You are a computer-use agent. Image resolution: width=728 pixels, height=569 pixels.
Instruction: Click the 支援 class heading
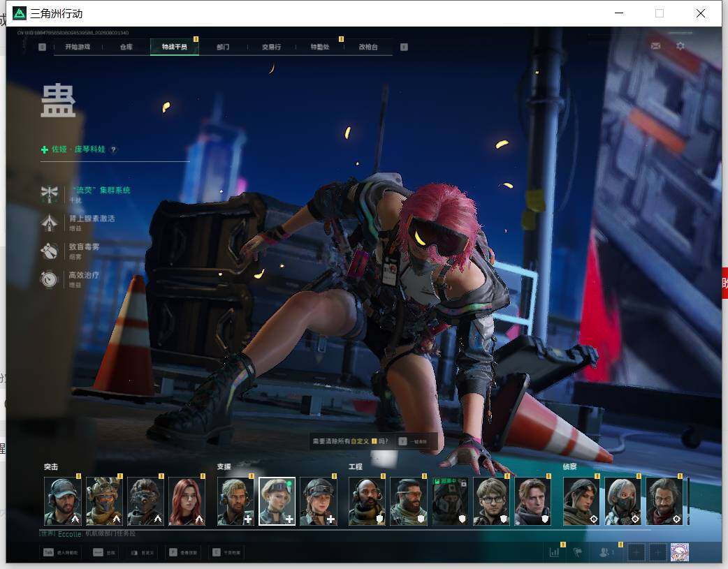click(224, 467)
